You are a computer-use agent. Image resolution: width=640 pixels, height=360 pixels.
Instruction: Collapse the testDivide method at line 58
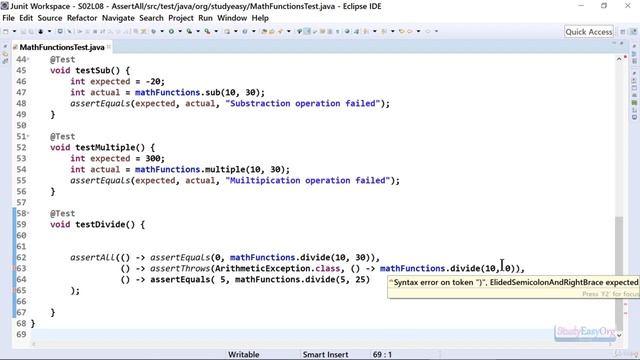click(28, 213)
